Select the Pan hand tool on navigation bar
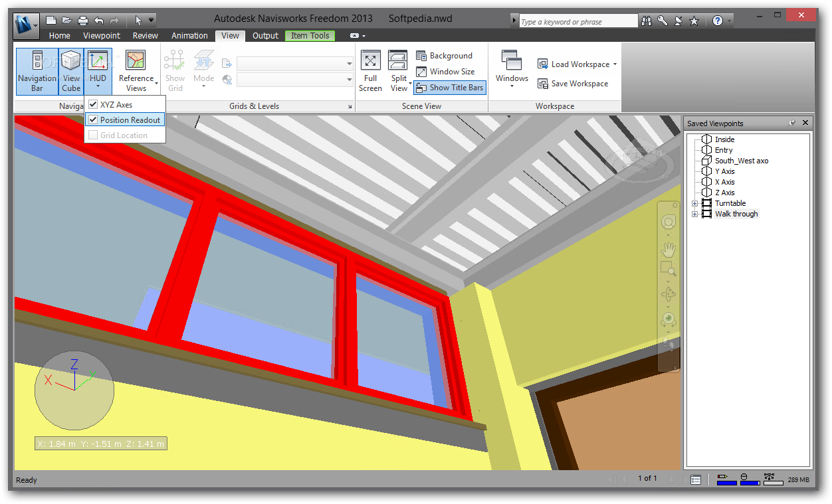 click(x=669, y=250)
